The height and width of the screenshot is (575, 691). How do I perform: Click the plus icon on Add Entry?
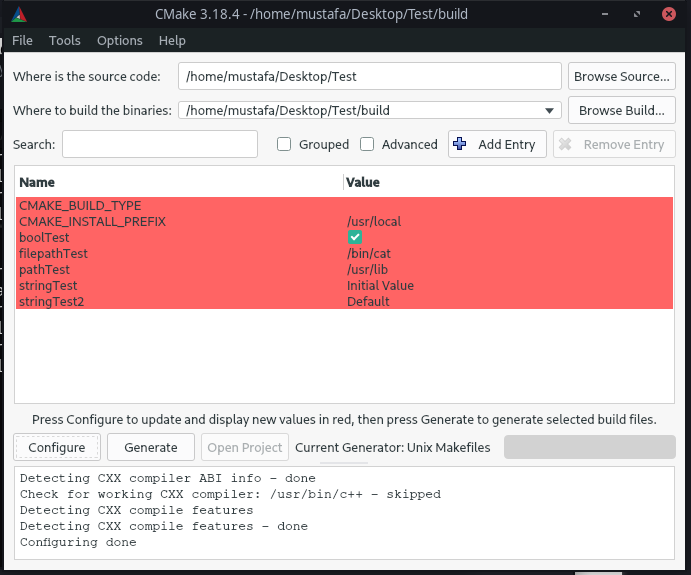pos(460,144)
